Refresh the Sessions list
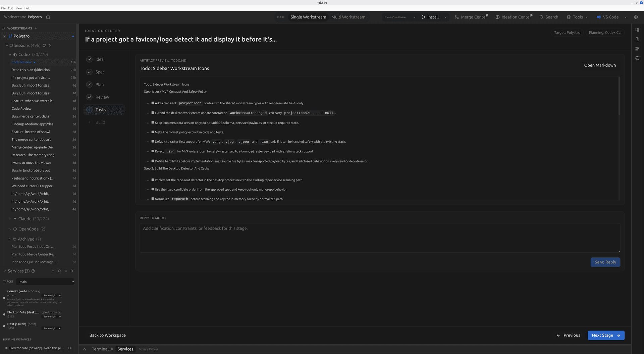The width and height of the screenshot is (644, 354). pyautogui.click(x=44, y=45)
